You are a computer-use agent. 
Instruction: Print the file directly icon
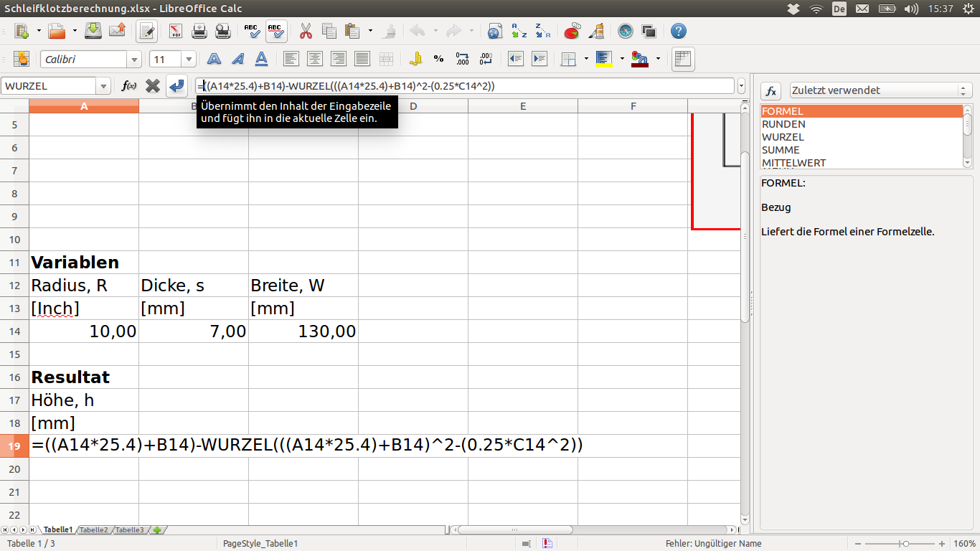pos(199,32)
